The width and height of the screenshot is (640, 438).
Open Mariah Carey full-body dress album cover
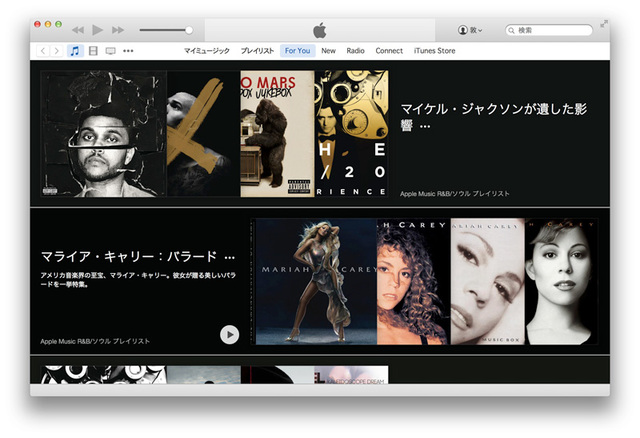tap(314, 282)
